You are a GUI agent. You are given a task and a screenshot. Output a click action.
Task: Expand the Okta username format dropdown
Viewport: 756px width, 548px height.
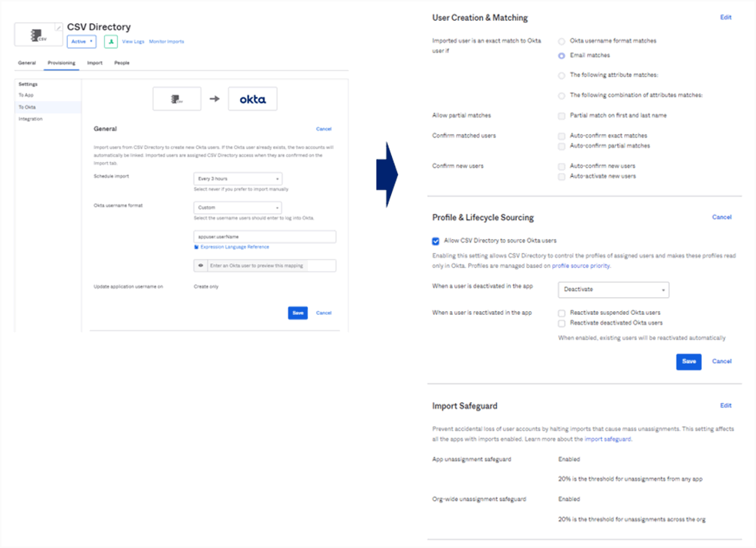(238, 208)
